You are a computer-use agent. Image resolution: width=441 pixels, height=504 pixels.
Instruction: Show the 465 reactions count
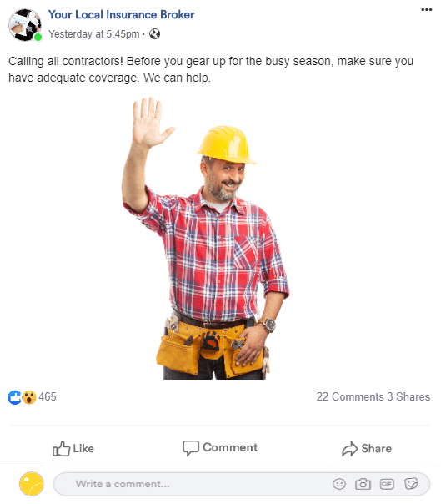(x=48, y=396)
